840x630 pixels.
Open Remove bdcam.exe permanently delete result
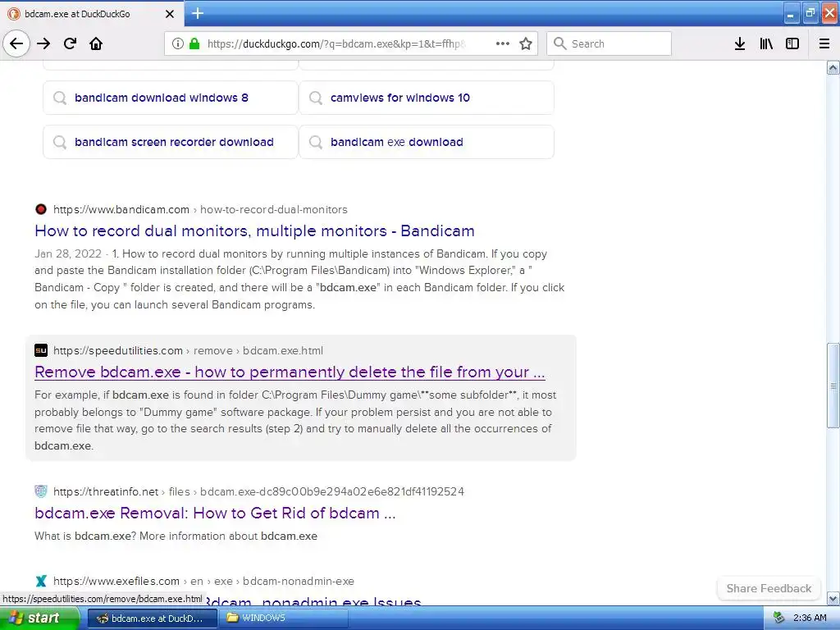coord(290,372)
